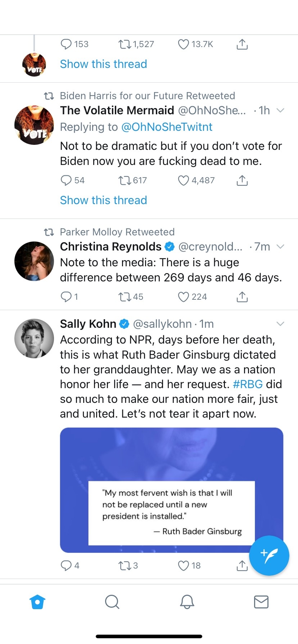Image resolution: width=298 pixels, height=644 pixels.
Task: Tap the #RBG hashtag
Action: point(248,384)
